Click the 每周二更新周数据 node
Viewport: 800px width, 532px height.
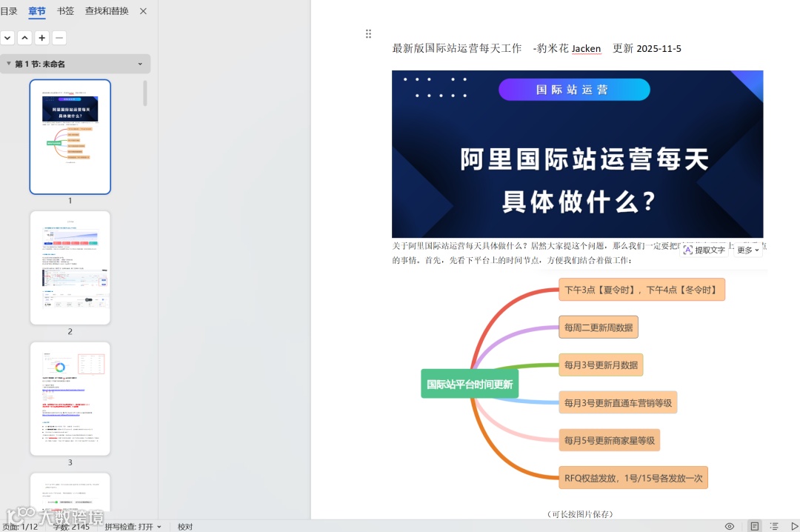tap(599, 327)
